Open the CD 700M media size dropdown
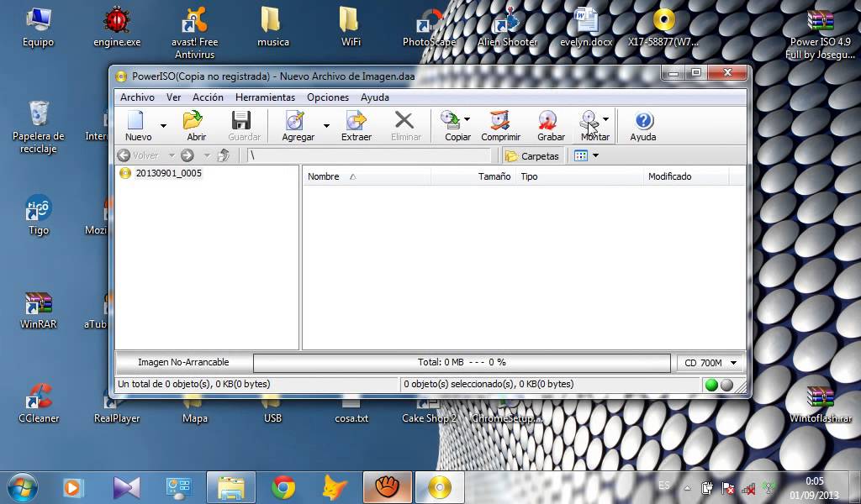The width and height of the screenshot is (861, 504). (x=710, y=363)
